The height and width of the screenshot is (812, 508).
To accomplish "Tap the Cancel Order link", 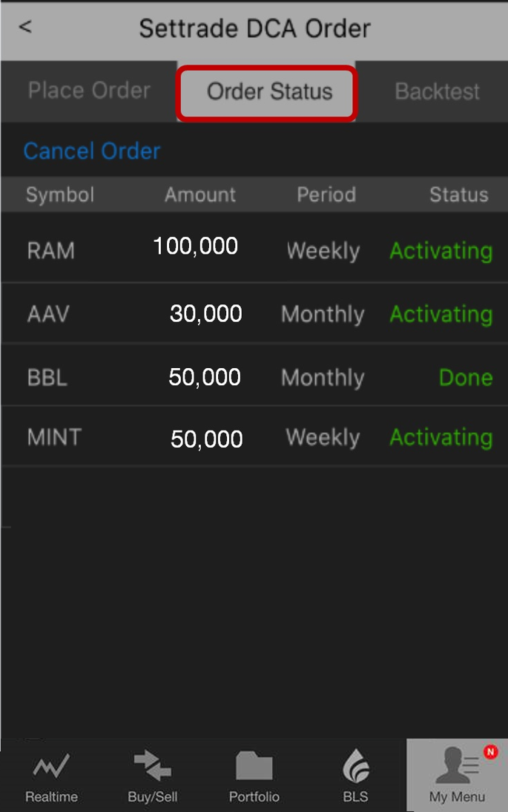I will [x=92, y=151].
